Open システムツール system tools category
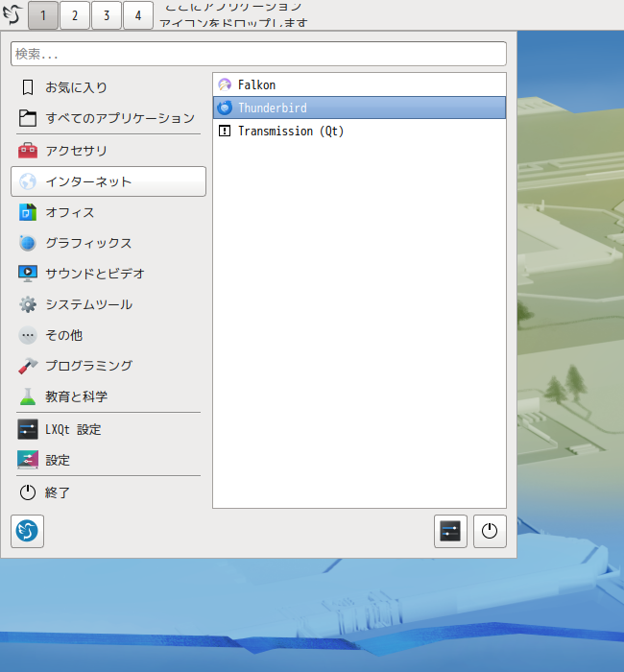The width and height of the screenshot is (624, 672). click(108, 304)
